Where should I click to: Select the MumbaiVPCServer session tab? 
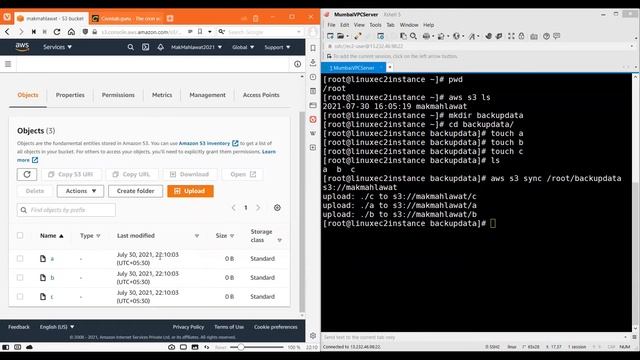tap(352, 68)
